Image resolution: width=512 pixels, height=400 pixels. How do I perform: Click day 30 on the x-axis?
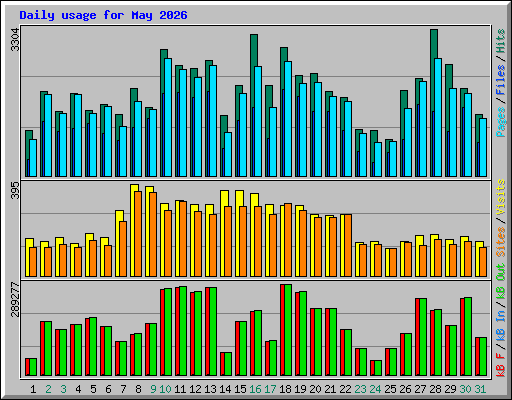tap(465, 389)
